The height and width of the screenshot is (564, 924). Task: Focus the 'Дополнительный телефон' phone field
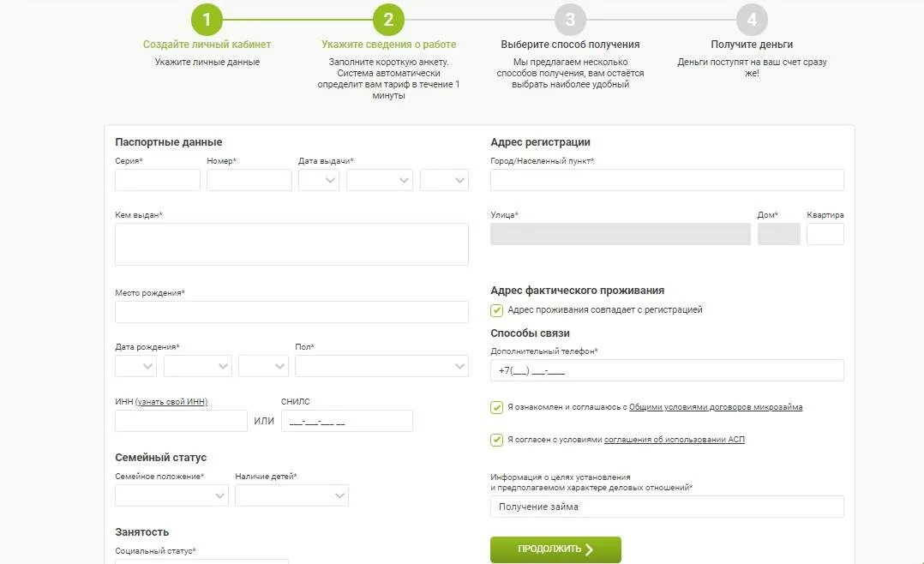[x=667, y=370]
